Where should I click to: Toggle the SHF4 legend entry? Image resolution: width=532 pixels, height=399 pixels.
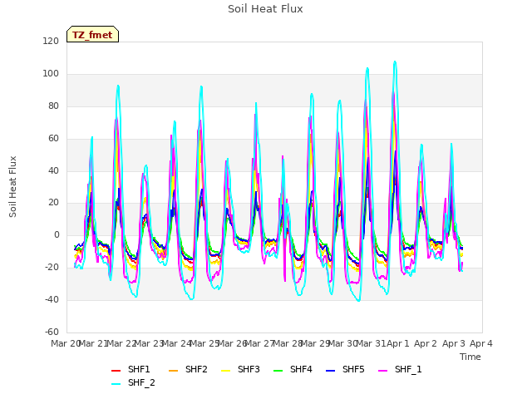[x=293, y=369]
